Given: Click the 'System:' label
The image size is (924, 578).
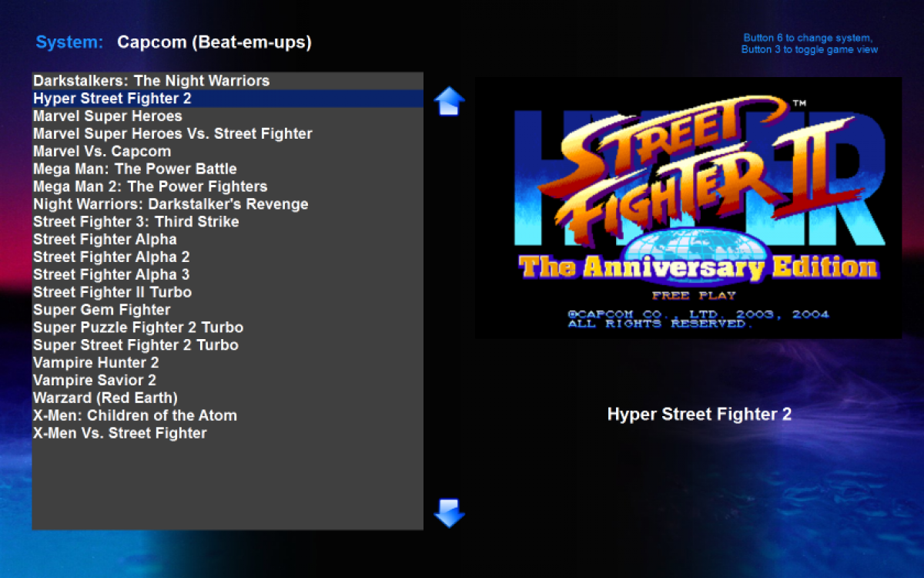Looking at the screenshot, I should (x=69, y=42).
